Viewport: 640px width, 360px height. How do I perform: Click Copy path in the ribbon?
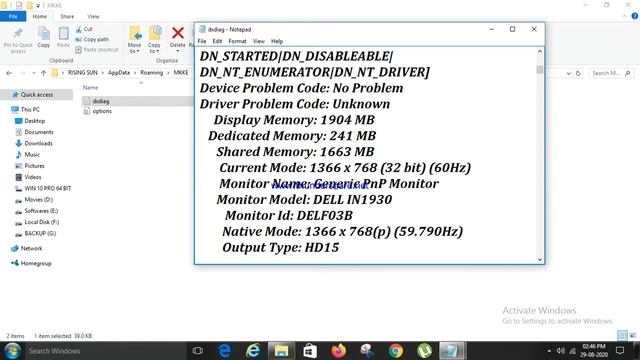pyautogui.click(x=92, y=40)
